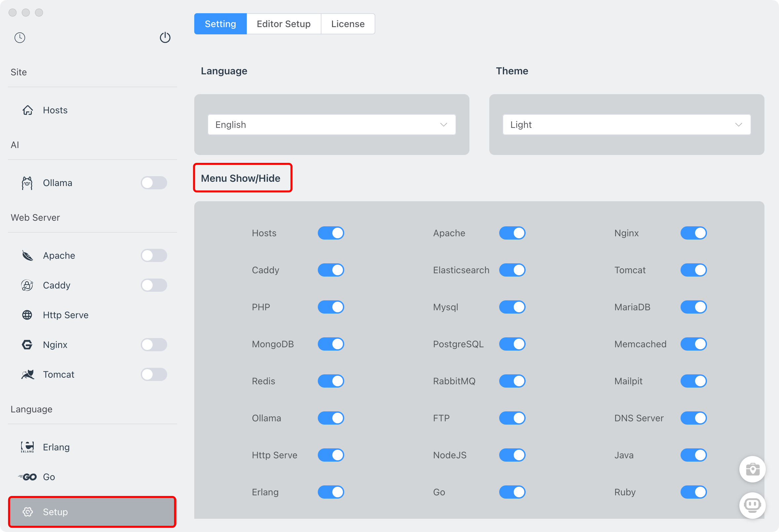The image size is (779, 532).
Task: Select the Hosts item under Site
Action: [55, 110]
